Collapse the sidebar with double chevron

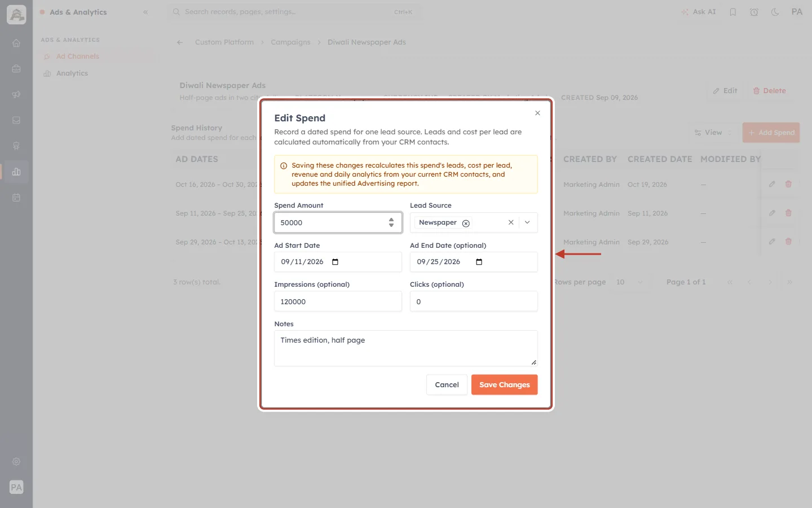tap(145, 12)
